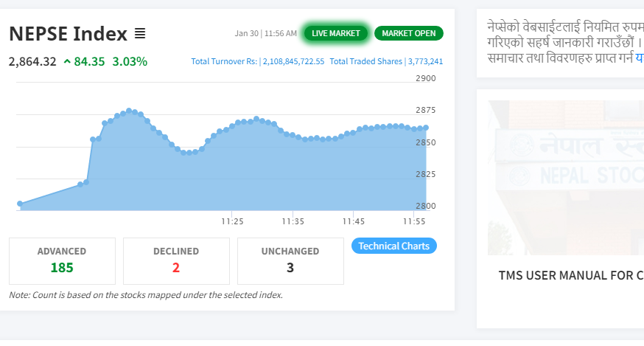Viewport: 644px width, 346px height.
Task: Open the NEPSE Index list menu icon
Action: 140,34
